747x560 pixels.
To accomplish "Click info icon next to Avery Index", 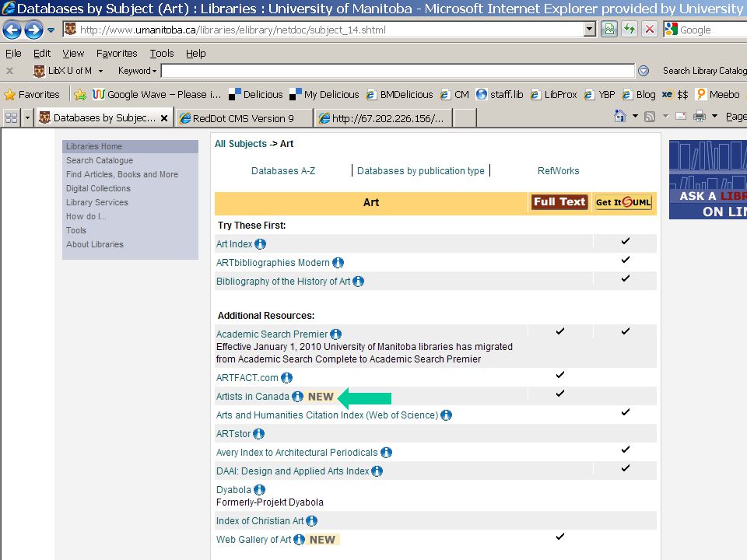I will (x=387, y=453).
